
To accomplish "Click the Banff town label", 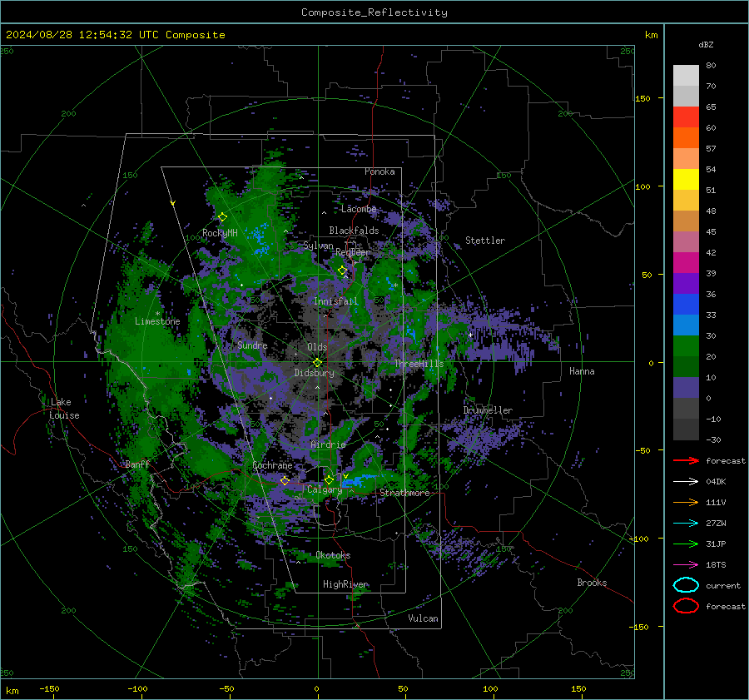I will coord(137,464).
